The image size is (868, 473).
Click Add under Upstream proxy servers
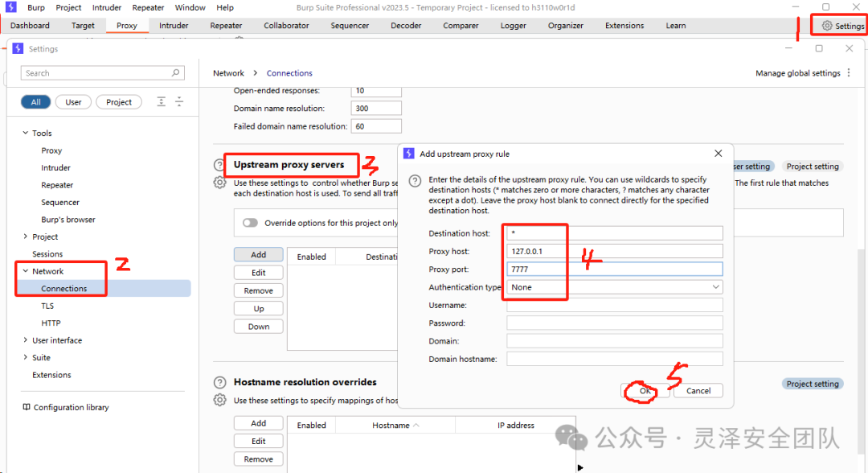[x=259, y=254]
